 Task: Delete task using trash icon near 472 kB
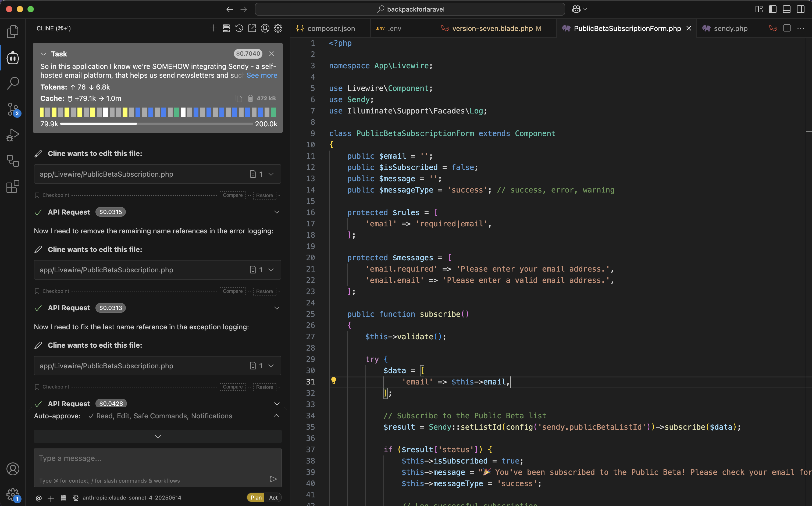250,98
